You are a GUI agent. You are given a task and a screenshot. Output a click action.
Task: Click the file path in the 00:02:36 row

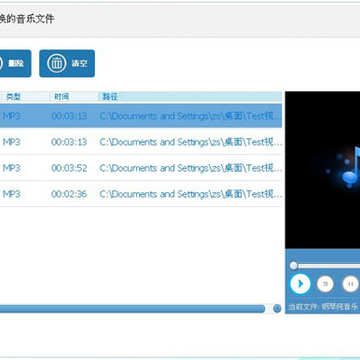pos(191,194)
